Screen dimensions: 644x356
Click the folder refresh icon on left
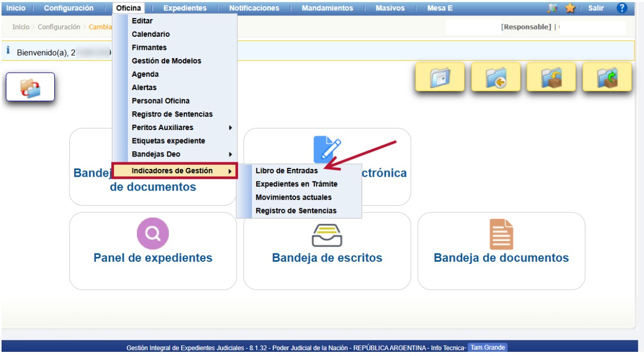[30, 87]
